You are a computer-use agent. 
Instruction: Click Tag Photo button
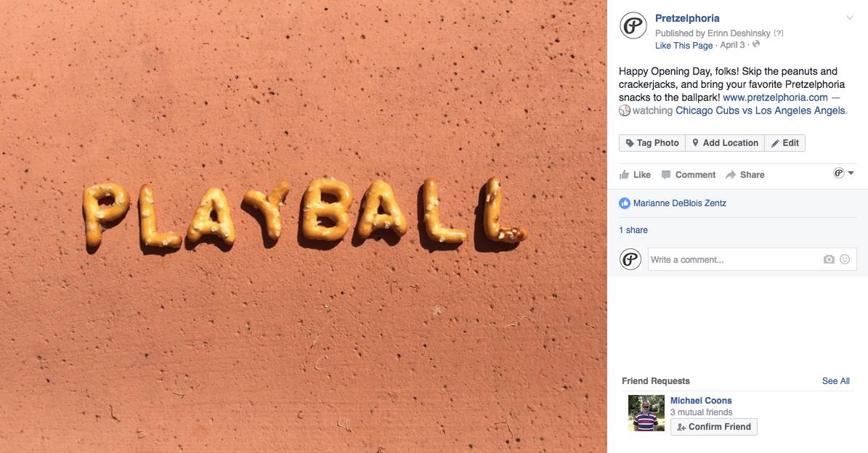pos(652,143)
